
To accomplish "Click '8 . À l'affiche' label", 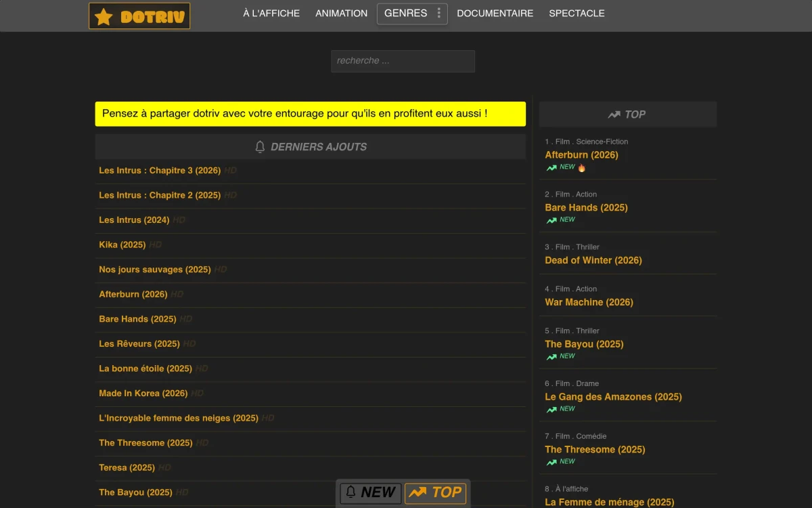I will tap(566, 489).
